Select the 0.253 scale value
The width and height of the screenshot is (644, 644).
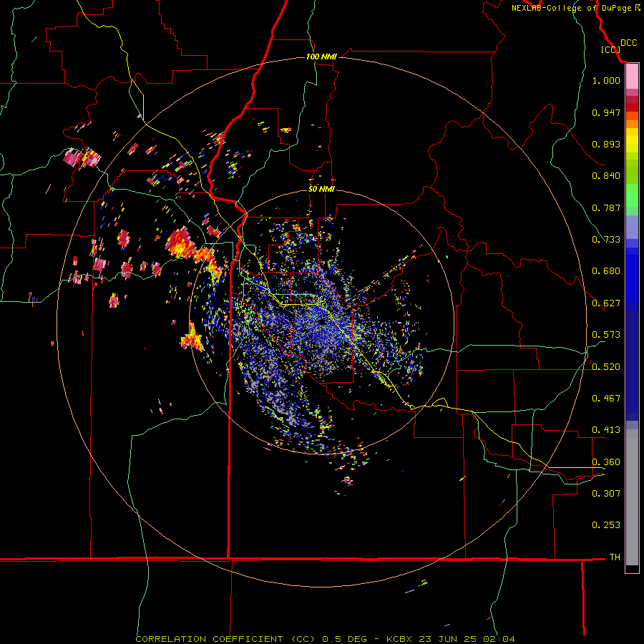click(606, 525)
